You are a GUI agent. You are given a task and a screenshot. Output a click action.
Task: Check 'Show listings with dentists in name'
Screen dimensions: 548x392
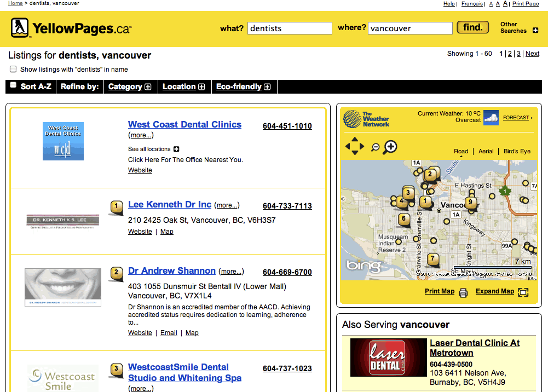[x=13, y=69]
